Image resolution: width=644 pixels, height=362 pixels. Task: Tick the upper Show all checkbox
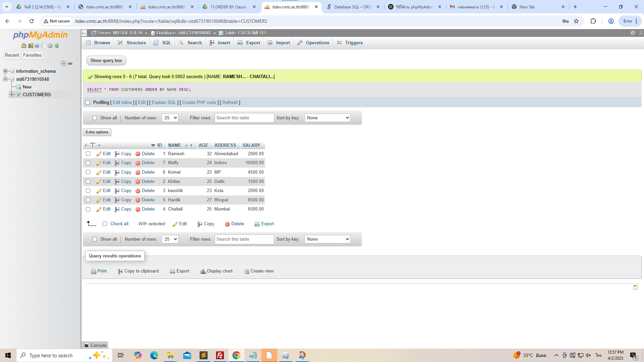(95, 118)
